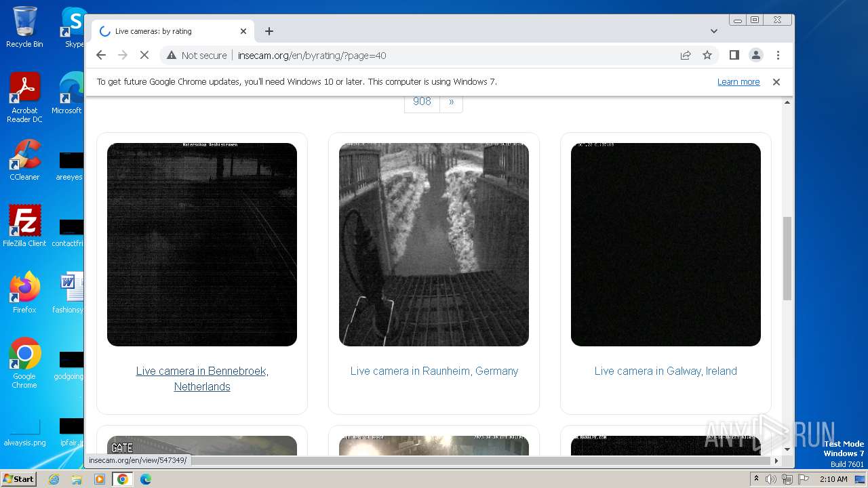868x488 pixels.
Task: Click the Chrome taskbar button
Action: coord(123,479)
